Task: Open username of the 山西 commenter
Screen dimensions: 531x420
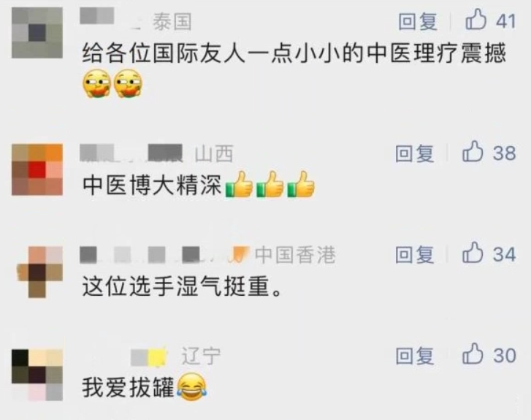Action: (x=131, y=153)
